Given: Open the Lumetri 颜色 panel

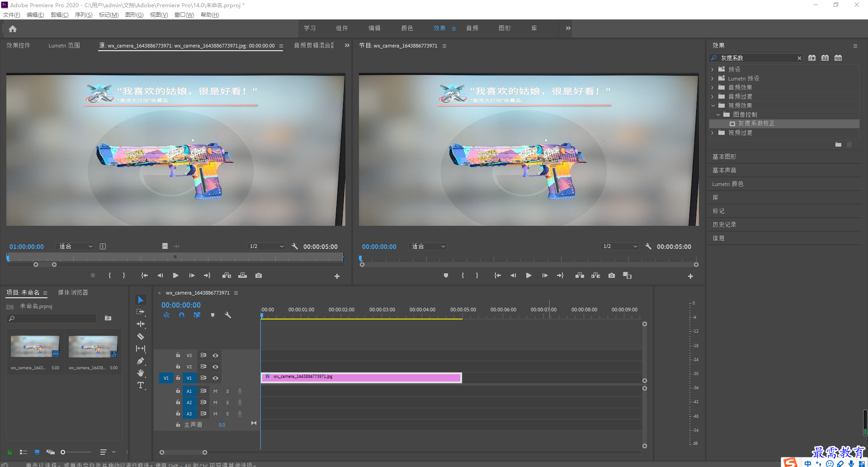Looking at the screenshot, I should pos(727,184).
